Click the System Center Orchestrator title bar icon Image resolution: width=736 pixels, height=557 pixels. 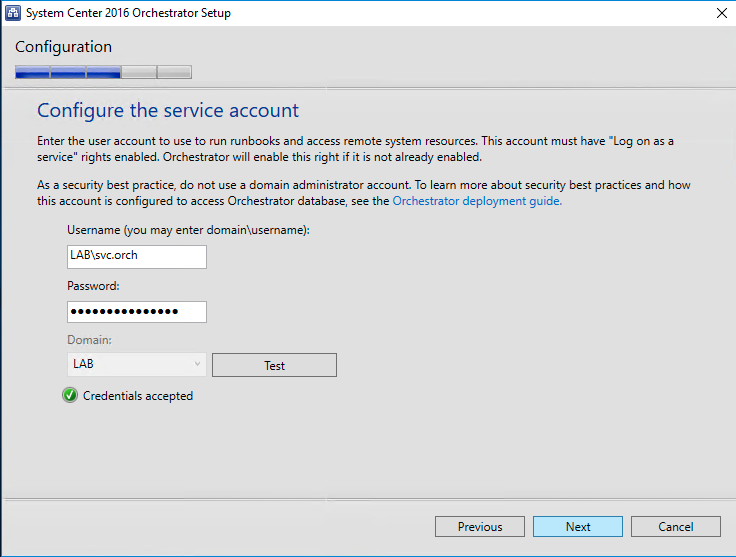click(x=14, y=13)
